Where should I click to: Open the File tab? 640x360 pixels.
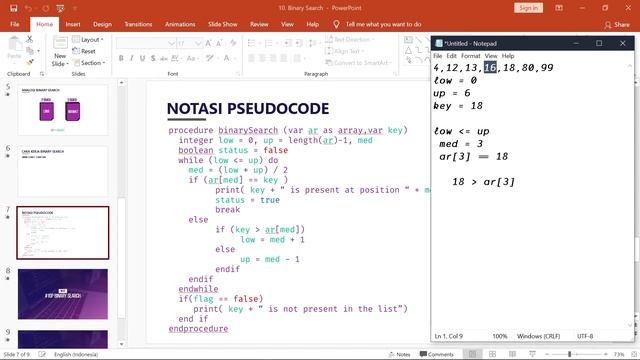click(15, 24)
